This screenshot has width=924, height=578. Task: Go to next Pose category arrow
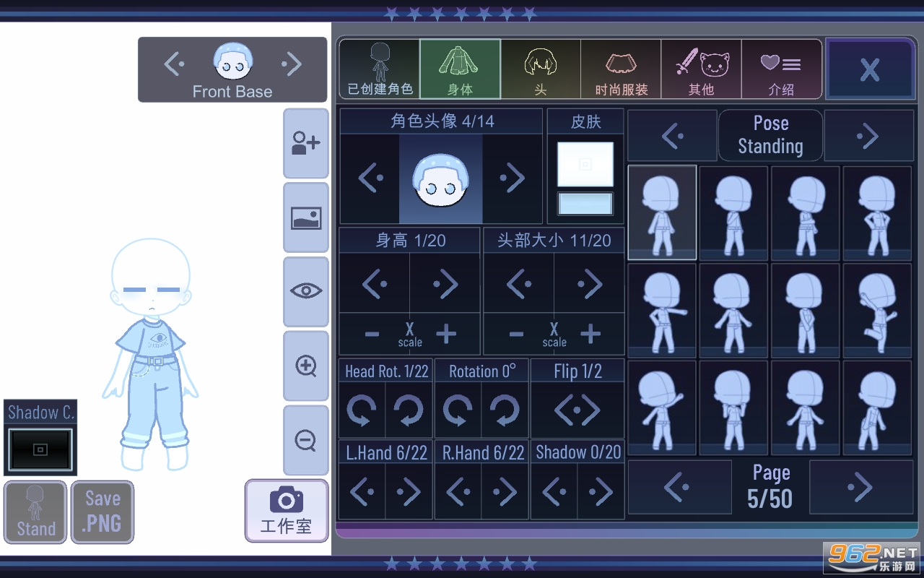[868, 136]
